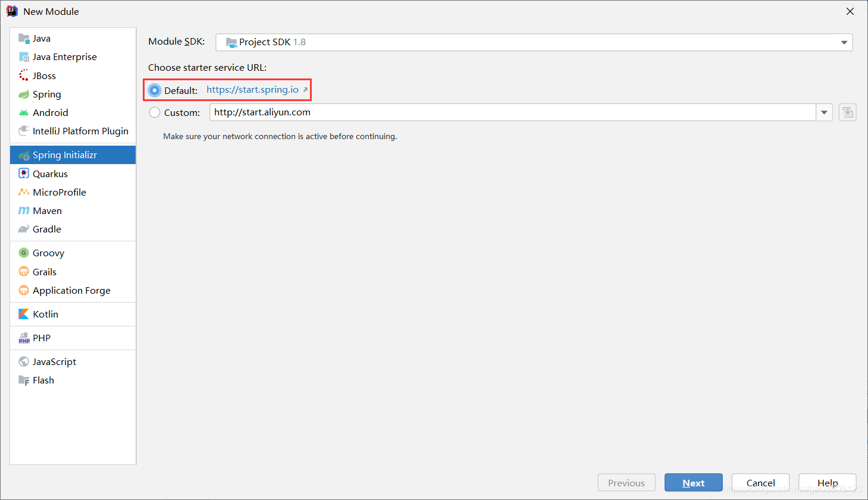Select the Gradle module type
868x500 pixels.
pyautogui.click(x=47, y=229)
